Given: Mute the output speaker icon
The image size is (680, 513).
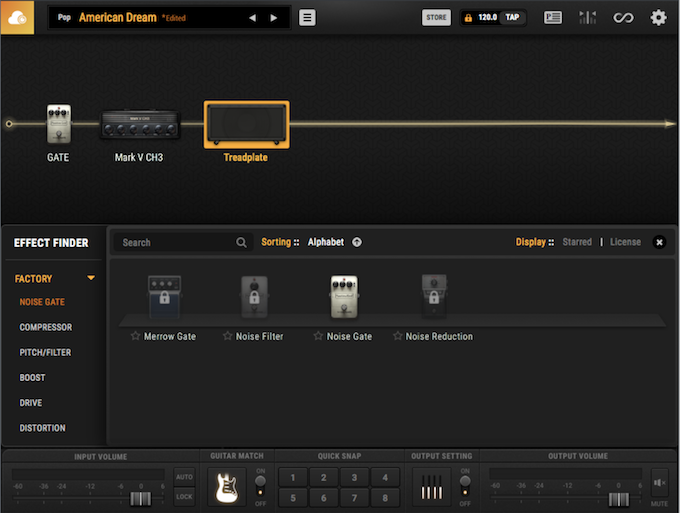Looking at the screenshot, I should (x=659, y=482).
